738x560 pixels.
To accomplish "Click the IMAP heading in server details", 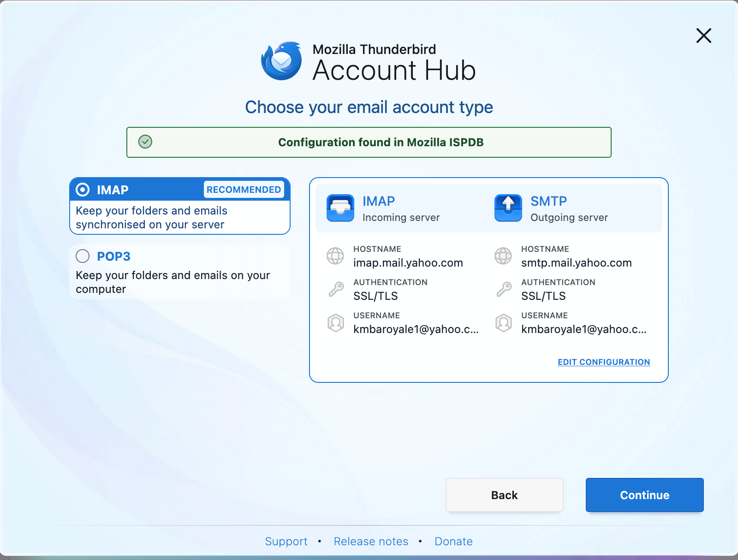I will 379,201.
